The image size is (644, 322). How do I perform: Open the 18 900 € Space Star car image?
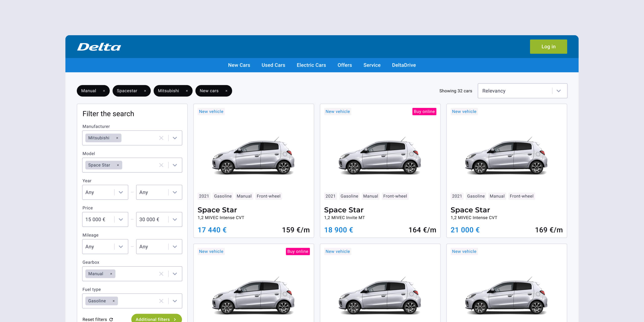(x=380, y=156)
